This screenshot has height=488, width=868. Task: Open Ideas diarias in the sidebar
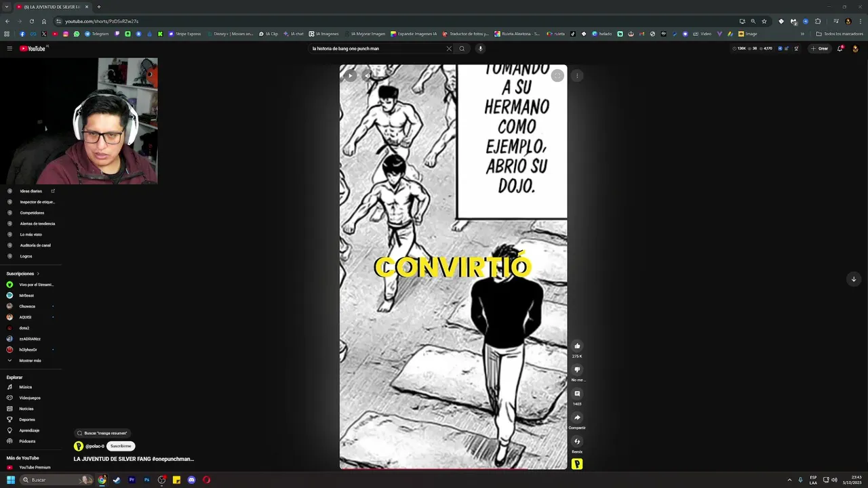click(x=31, y=191)
